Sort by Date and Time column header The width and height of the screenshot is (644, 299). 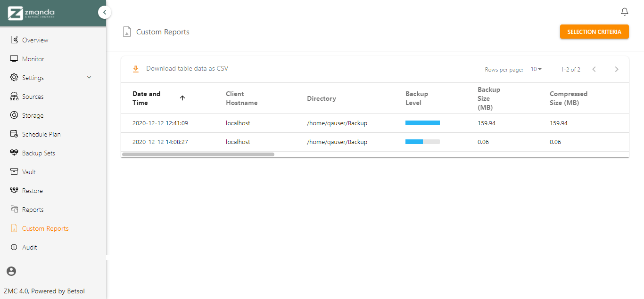pyautogui.click(x=147, y=98)
